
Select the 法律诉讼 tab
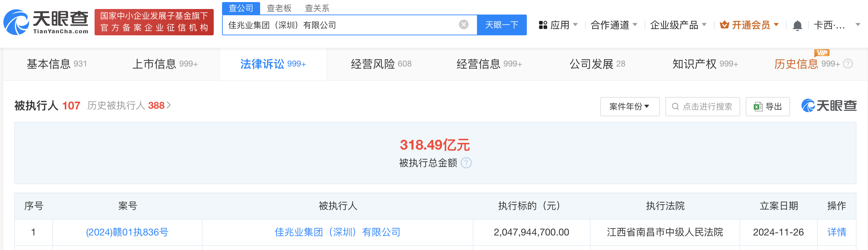coord(273,64)
